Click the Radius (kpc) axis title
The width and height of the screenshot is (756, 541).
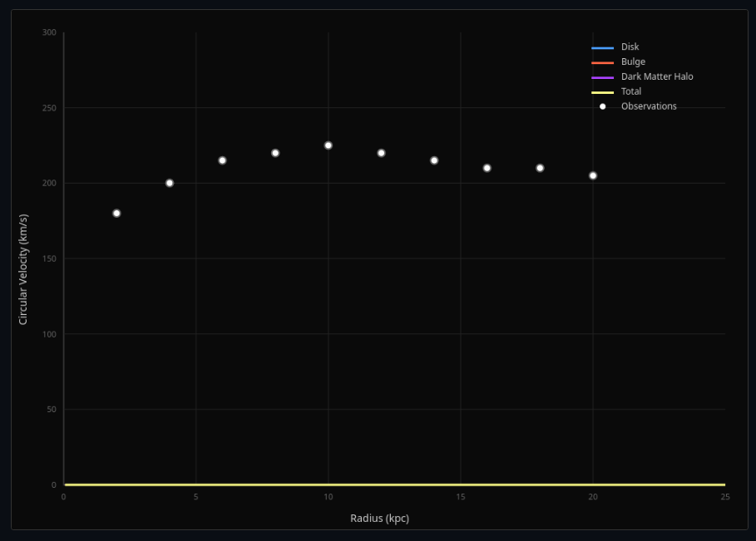(x=379, y=518)
